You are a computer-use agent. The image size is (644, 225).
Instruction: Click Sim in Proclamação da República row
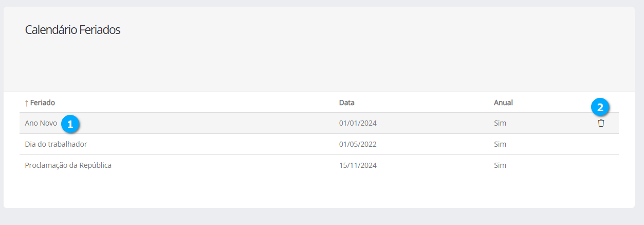500,165
